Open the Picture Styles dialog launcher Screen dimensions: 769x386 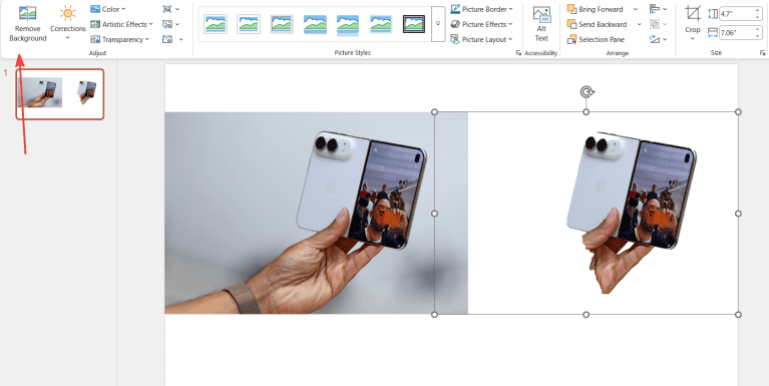[518, 52]
